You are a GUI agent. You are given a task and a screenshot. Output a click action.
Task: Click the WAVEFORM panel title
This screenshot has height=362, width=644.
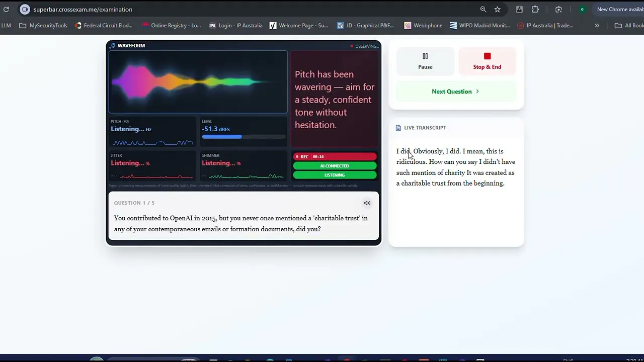(131, 46)
